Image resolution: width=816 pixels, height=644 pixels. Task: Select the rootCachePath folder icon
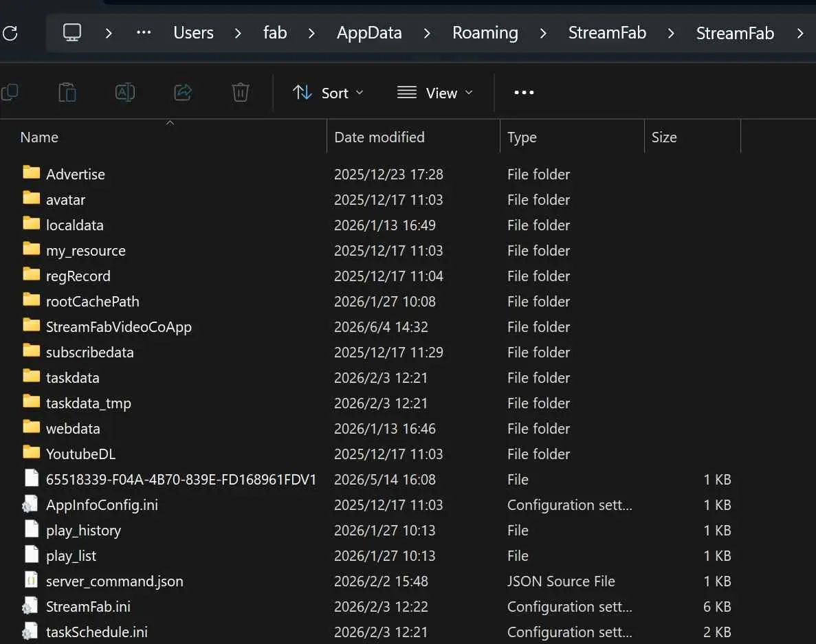[31, 300]
